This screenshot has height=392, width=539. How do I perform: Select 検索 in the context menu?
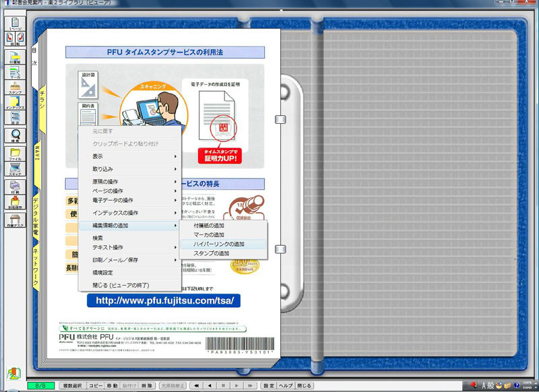tap(130, 238)
